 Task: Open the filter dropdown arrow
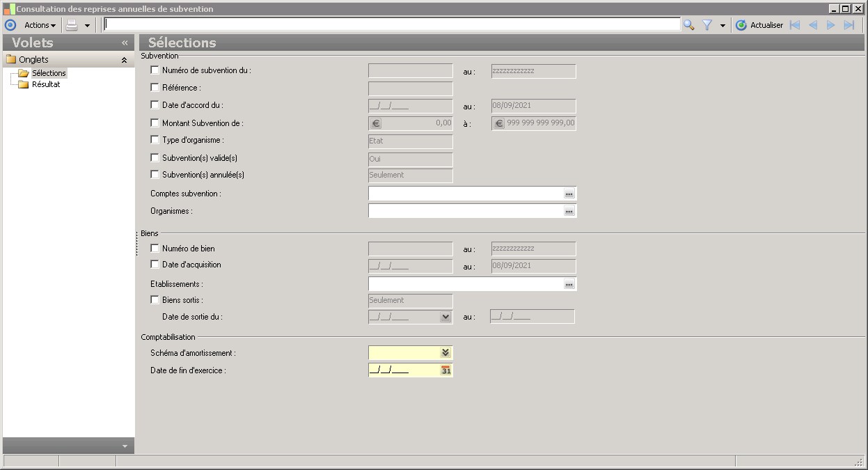pyautogui.click(x=723, y=26)
